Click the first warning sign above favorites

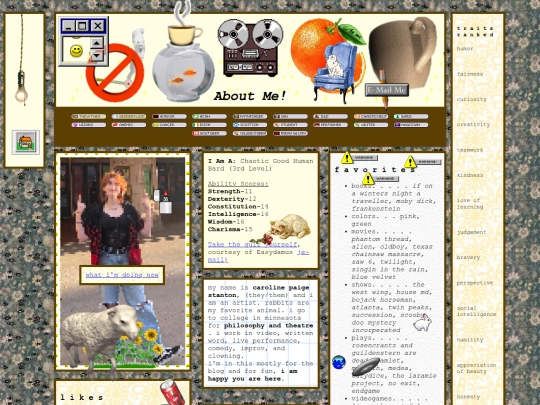point(359,158)
